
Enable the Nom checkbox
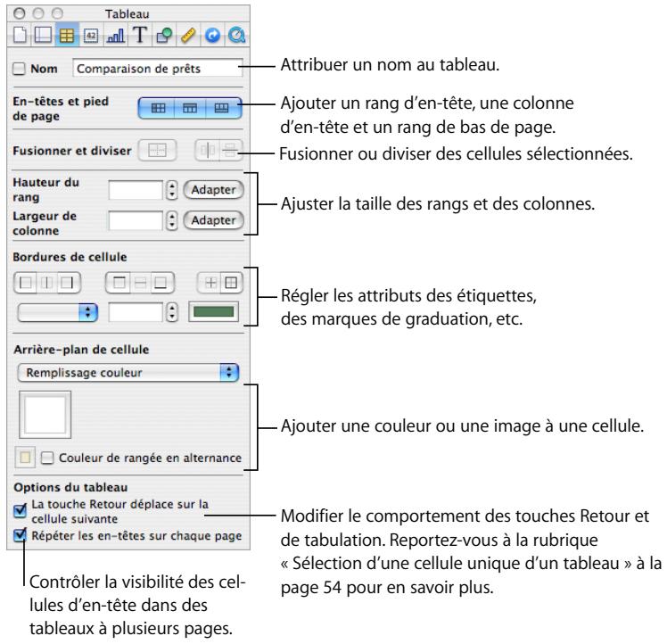click(x=19, y=69)
